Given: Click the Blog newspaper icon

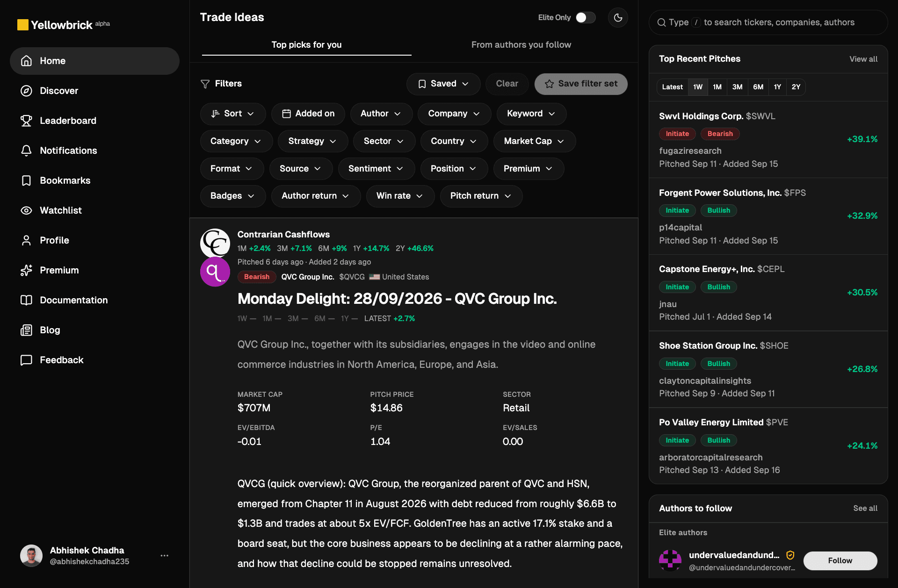Looking at the screenshot, I should pos(26,330).
